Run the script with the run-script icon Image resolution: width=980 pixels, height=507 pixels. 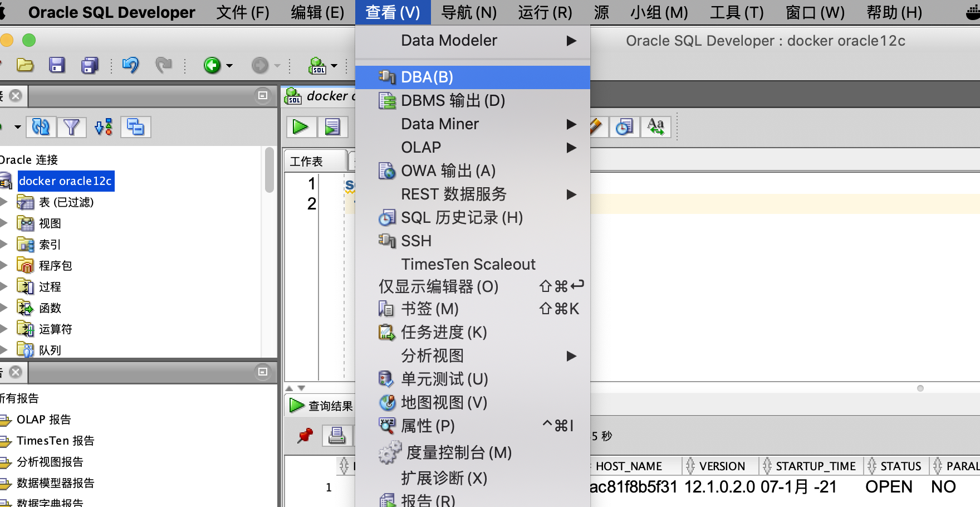click(x=332, y=126)
